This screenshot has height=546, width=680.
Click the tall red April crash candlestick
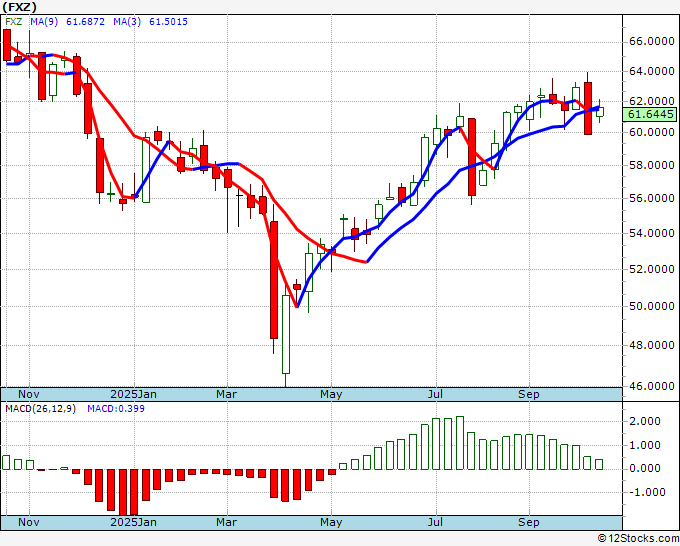[274, 280]
